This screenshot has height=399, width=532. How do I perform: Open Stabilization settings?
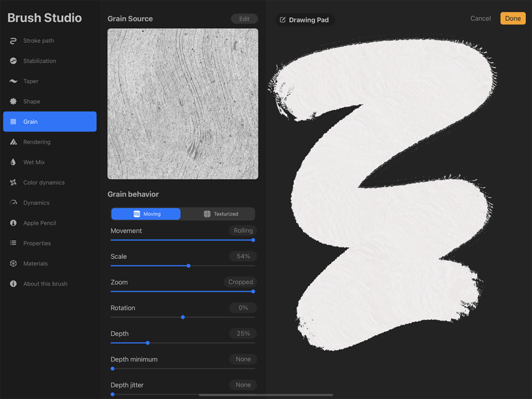pyautogui.click(x=50, y=61)
